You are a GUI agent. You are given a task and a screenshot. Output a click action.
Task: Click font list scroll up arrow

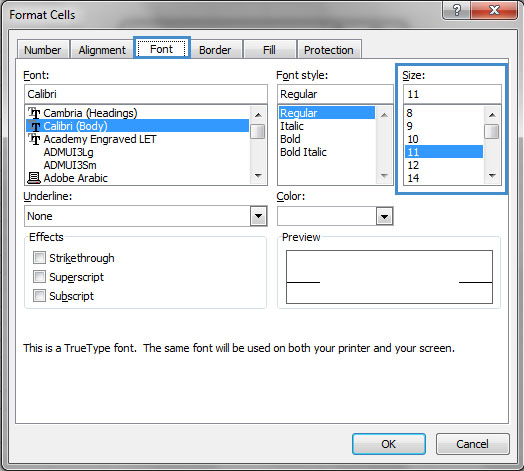(258, 115)
